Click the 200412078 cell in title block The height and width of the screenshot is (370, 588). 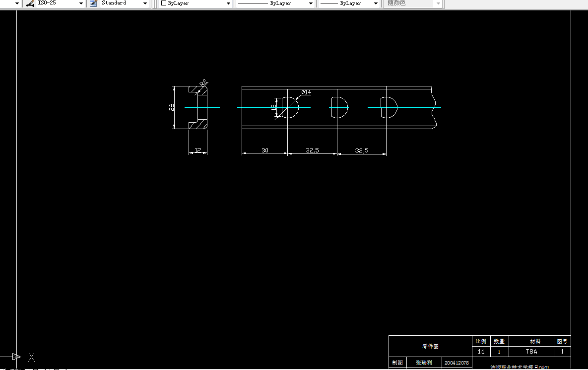(457, 363)
